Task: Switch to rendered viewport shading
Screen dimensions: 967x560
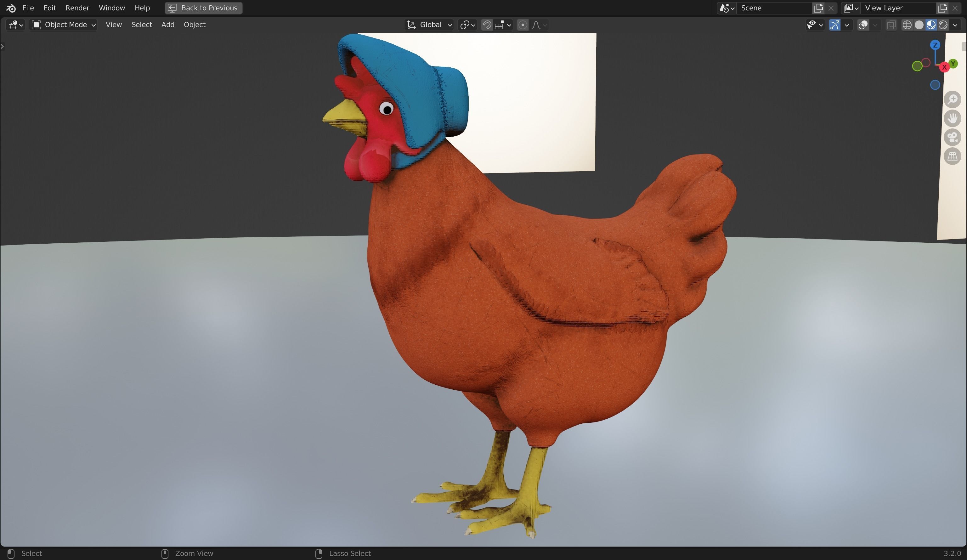Action: [x=943, y=25]
